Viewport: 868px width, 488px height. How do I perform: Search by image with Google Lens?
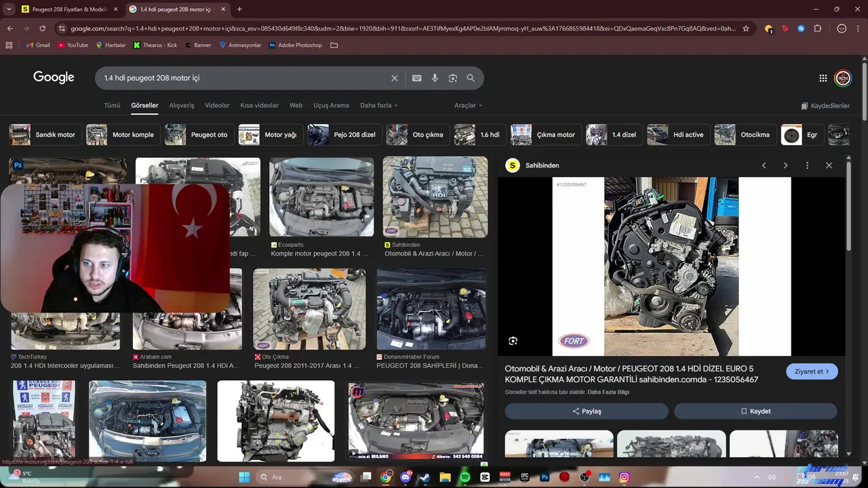coord(453,78)
